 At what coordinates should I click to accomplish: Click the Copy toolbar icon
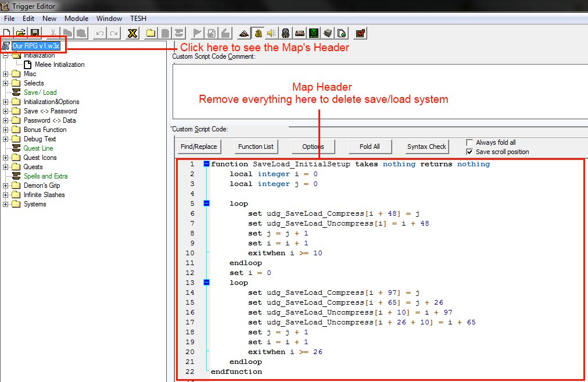click(x=67, y=33)
